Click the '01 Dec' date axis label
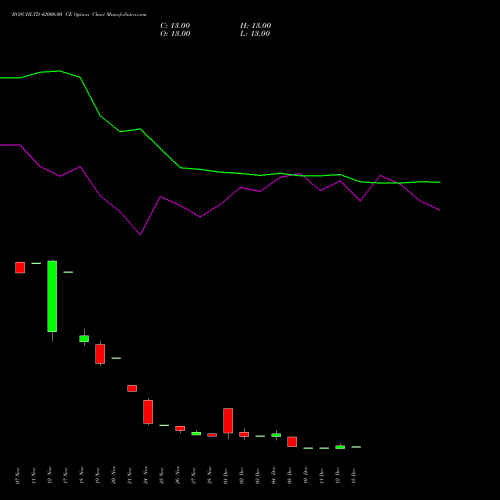 pyautogui.click(x=225, y=476)
